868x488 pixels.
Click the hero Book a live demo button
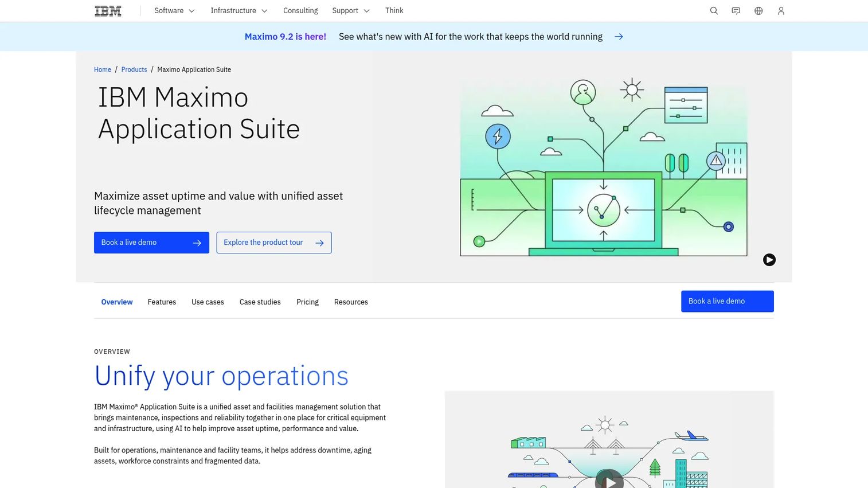[x=151, y=243]
